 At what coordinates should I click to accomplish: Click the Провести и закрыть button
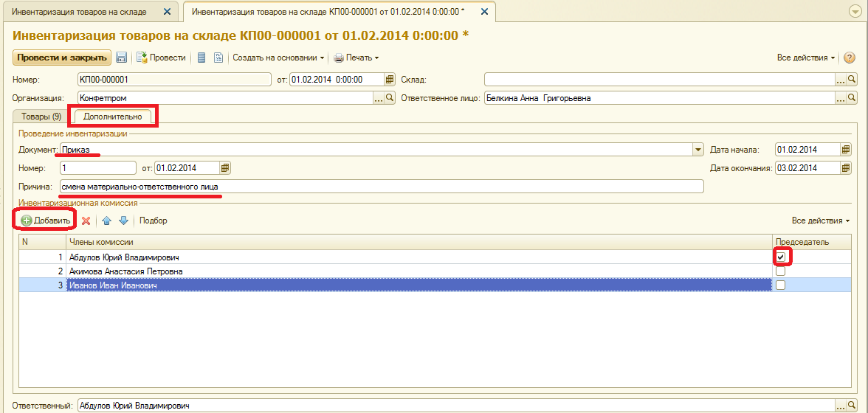(x=62, y=58)
